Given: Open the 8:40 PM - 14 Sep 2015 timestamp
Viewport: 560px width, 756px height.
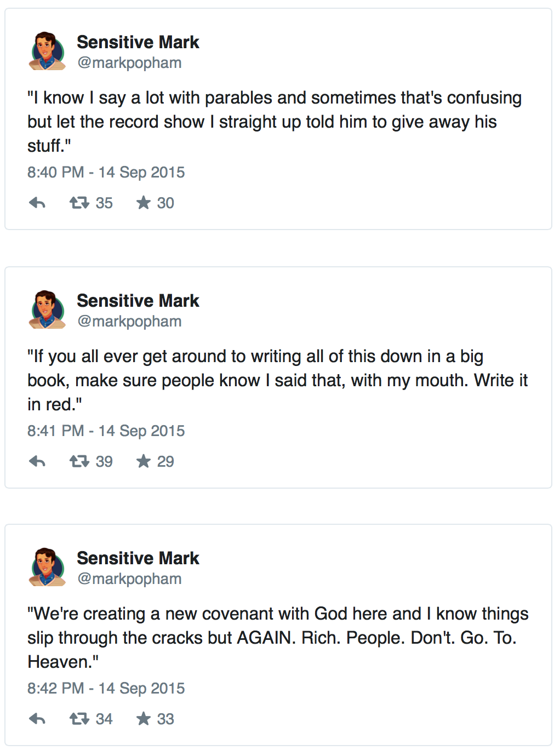Looking at the screenshot, I should pyautogui.click(x=106, y=173).
